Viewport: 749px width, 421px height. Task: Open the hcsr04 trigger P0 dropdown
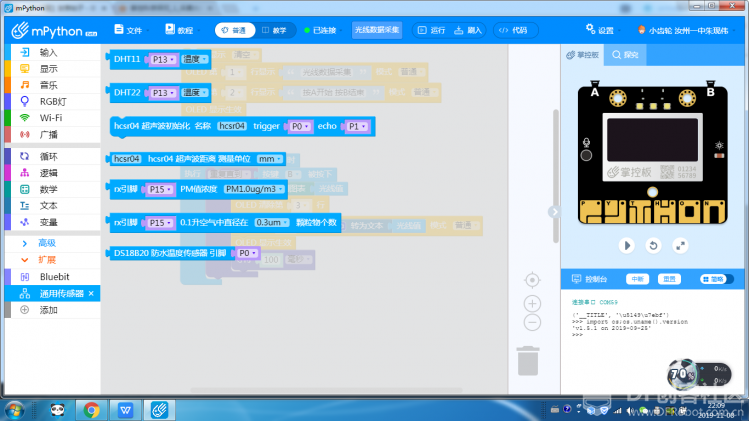coord(300,126)
